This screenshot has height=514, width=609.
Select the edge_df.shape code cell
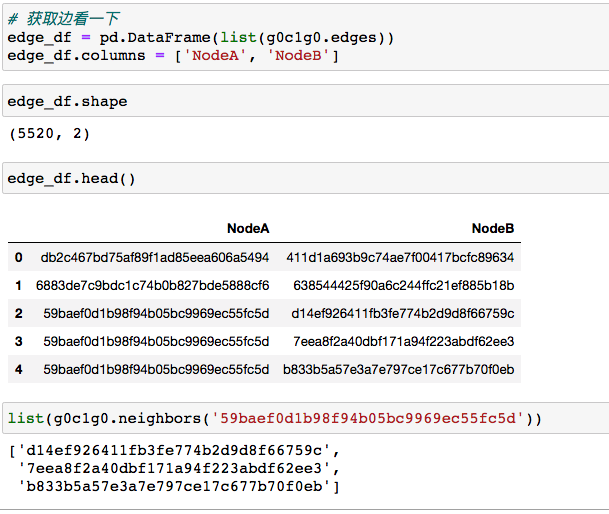[x=306, y=101]
